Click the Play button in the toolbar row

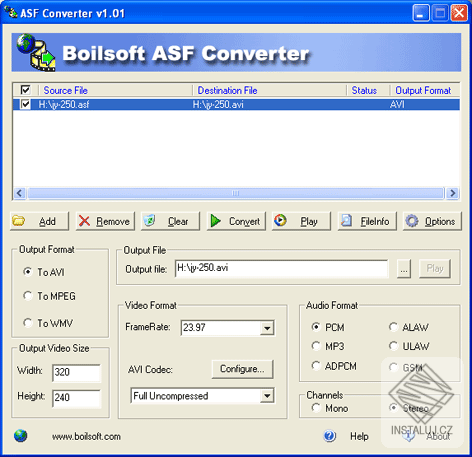pyautogui.click(x=301, y=221)
